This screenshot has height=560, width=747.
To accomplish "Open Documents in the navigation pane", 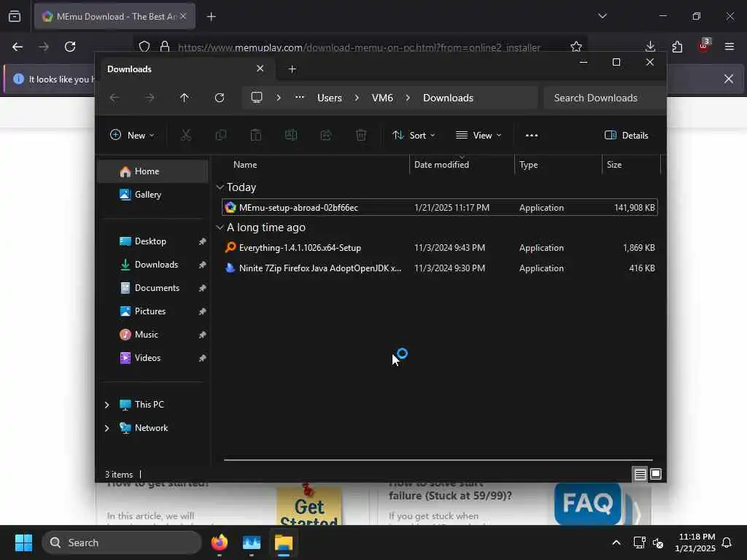I will click(x=152, y=287).
